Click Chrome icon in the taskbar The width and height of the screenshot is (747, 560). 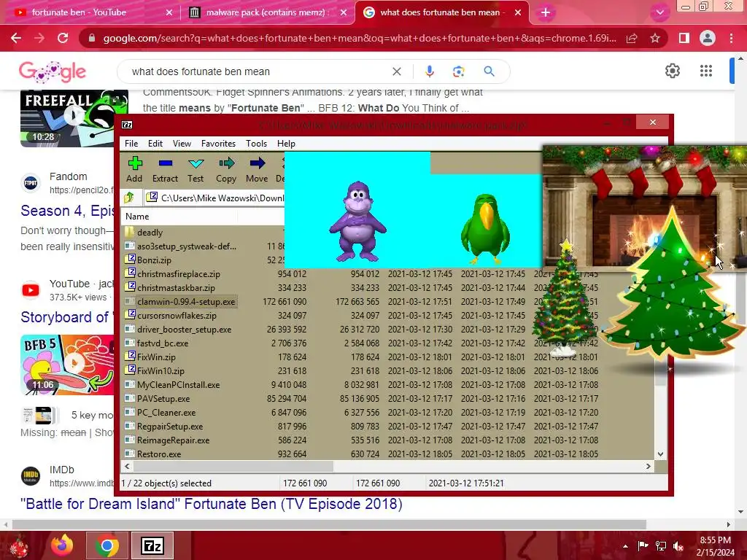click(107, 545)
